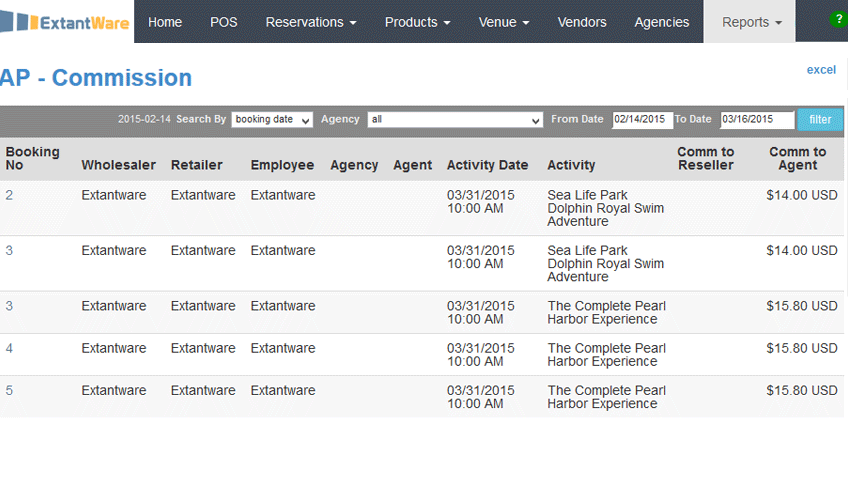Click the Agency column header
This screenshot has height=499, width=848.
point(354,165)
